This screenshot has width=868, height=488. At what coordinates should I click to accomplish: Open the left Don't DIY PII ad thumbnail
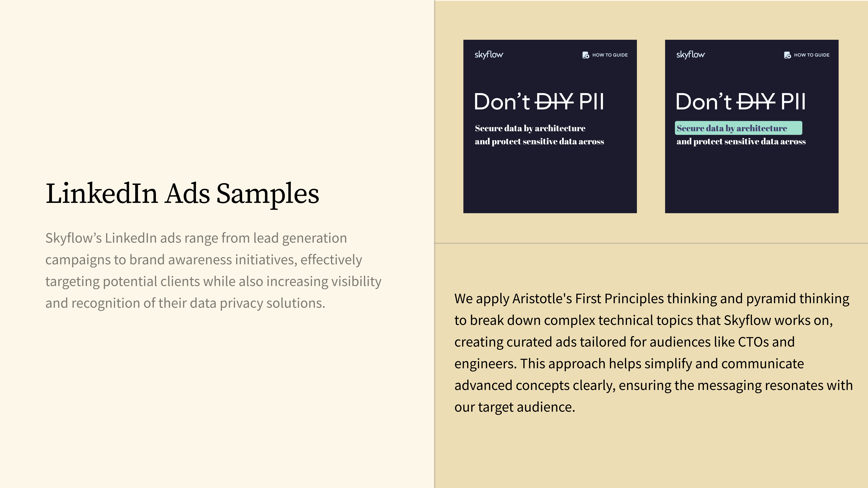[x=550, y=126]
